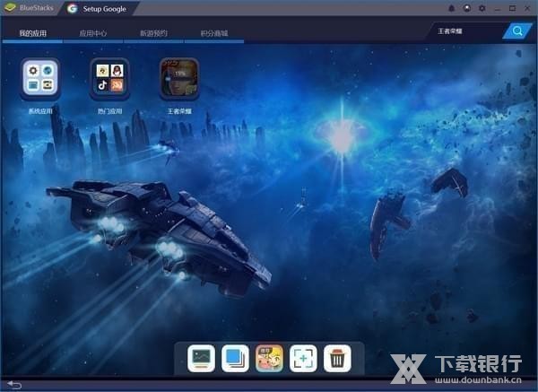
Task: Open the 热门应用 folder icon
Action: click(x=109, y=79)
